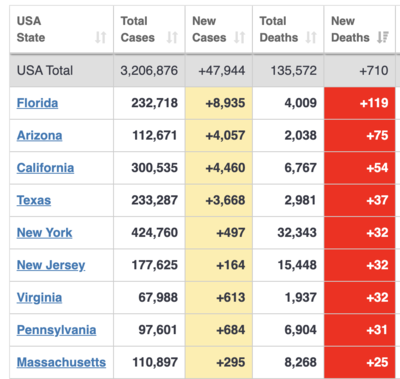The height and width of the screenshot is (379, 400).
Task: Open the Massachusetts state link
Action: (x=61, y=362)
